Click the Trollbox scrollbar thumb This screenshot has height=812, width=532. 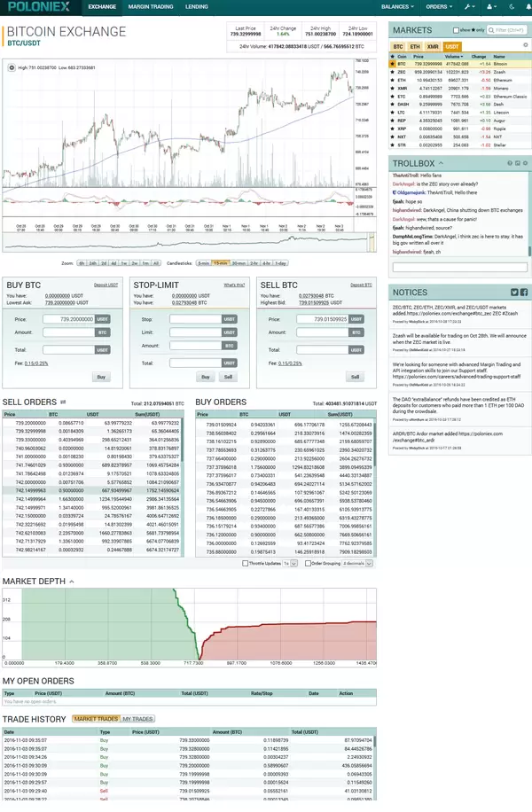coord(529,251)
